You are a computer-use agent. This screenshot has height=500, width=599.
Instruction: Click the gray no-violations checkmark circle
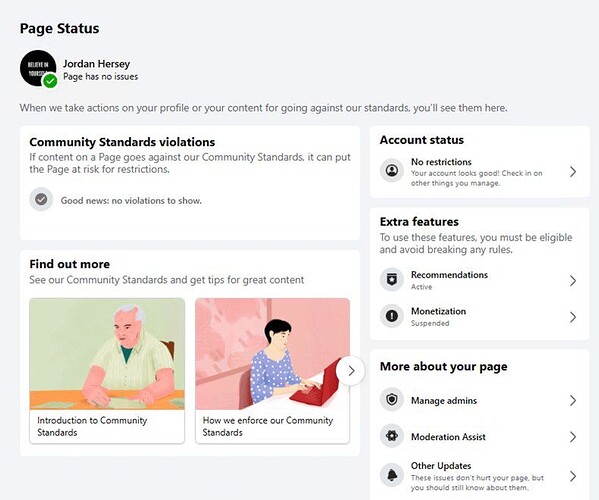(x=41, y=199)
